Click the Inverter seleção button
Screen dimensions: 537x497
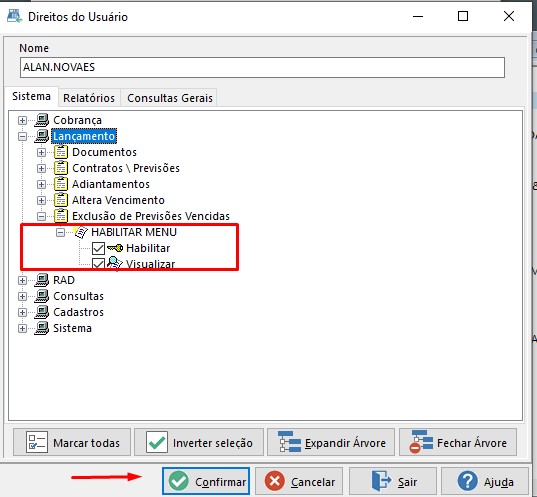click(x=199, y=442)
